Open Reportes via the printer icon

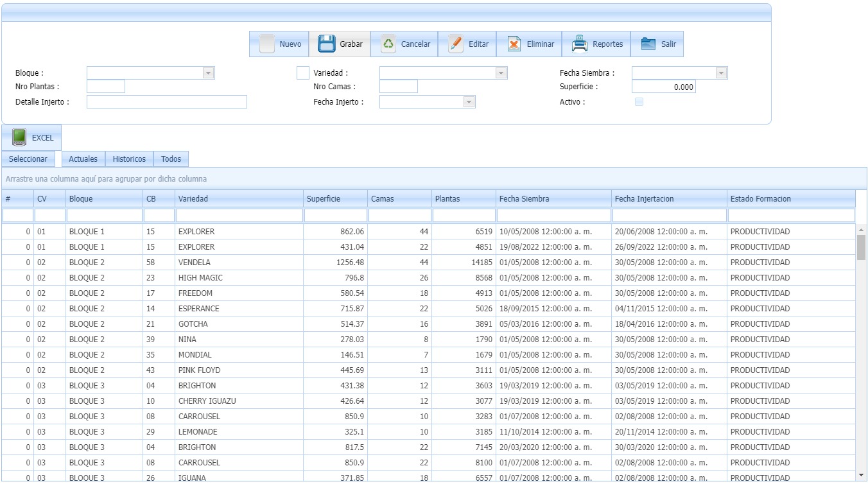click(x=580, y=44)
